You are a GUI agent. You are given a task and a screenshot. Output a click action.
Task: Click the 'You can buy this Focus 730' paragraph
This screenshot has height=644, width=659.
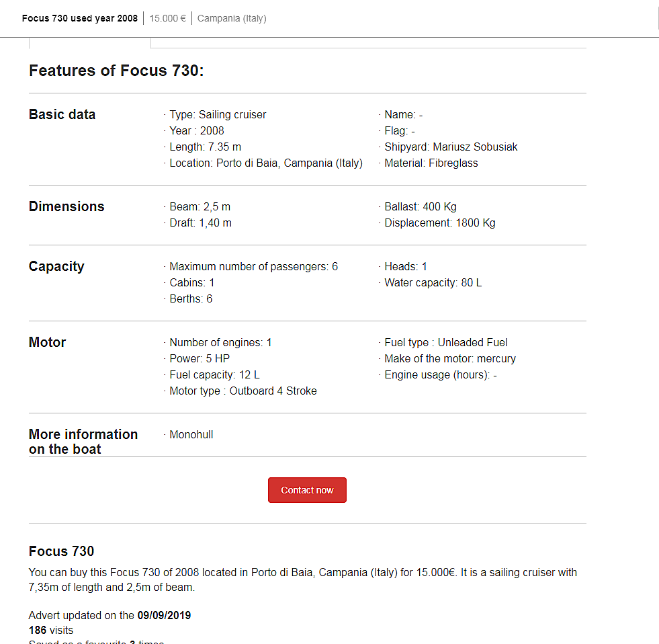tap(303, 580)
